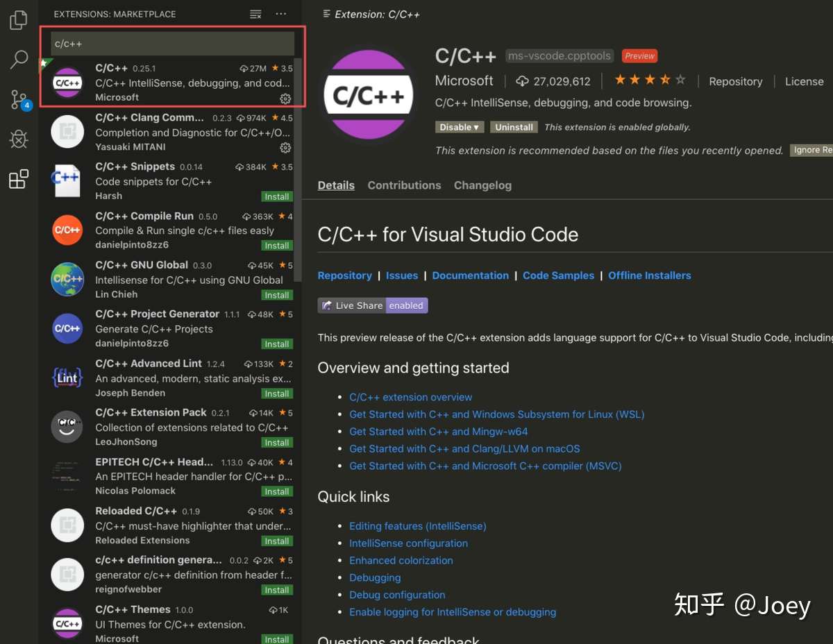The width and height of the screenshot is (833, 644).
Task: Open the gear settings on the C/C++ extension
Action: 285,99
